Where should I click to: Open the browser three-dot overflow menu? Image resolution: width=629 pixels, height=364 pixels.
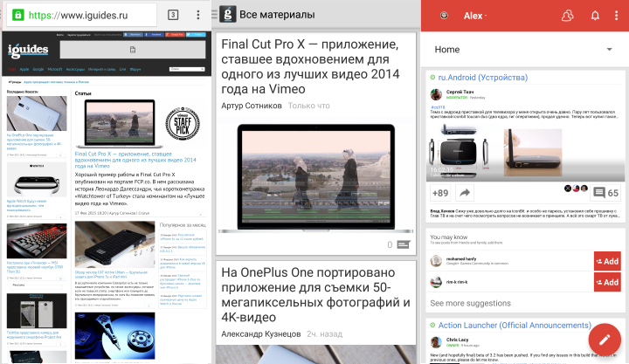coord(197,15)
